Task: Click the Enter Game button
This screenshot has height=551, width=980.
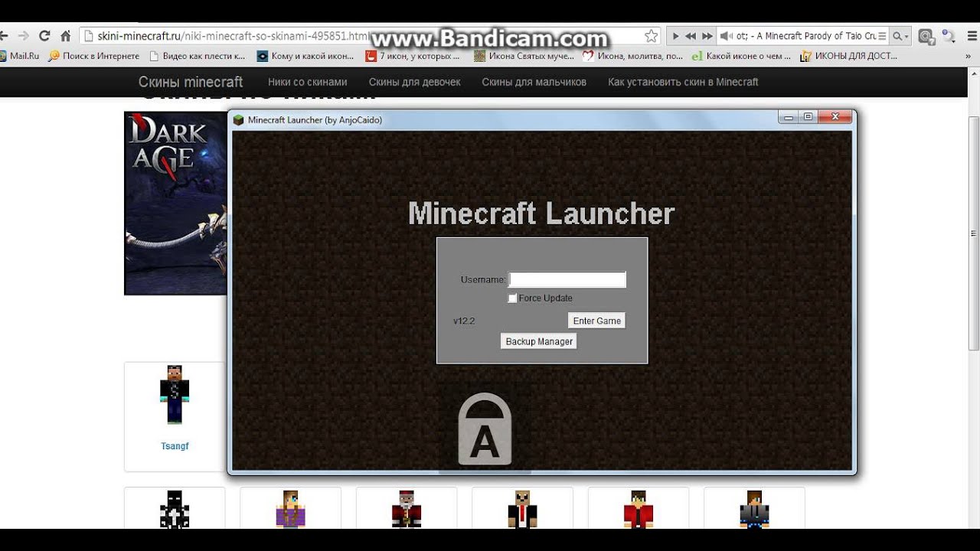Action: pos(596,321)
